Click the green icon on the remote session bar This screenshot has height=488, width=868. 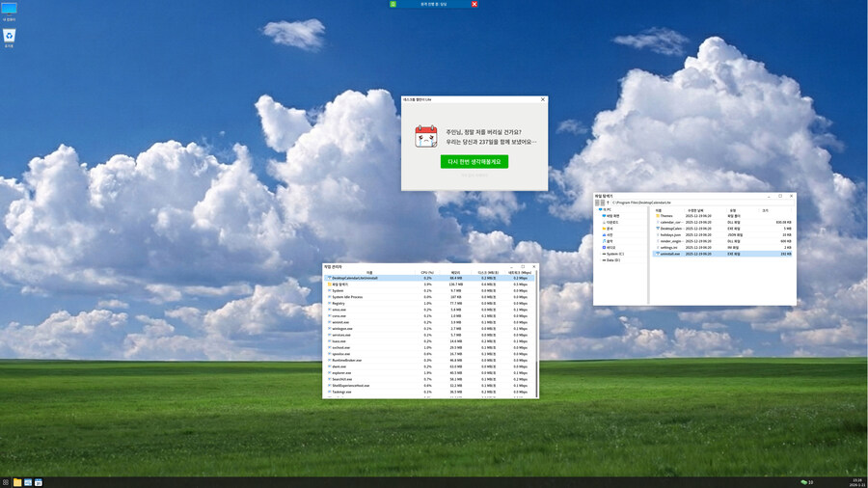tap(393, 4)
